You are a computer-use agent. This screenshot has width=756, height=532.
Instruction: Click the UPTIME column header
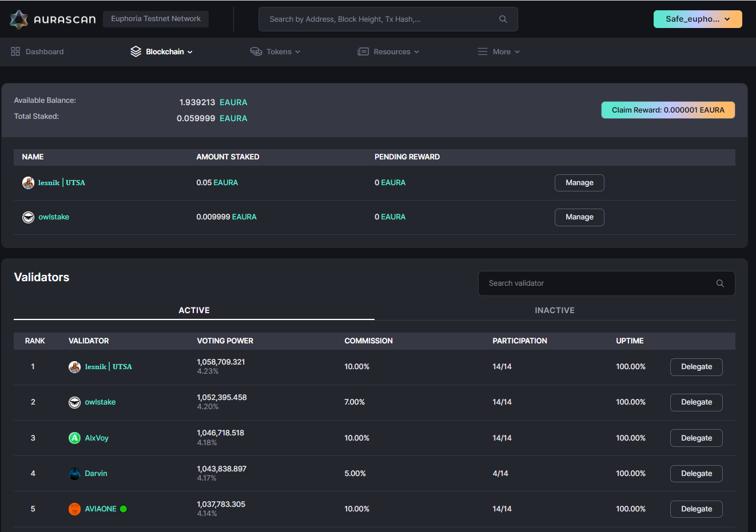(x=630, y=341)
